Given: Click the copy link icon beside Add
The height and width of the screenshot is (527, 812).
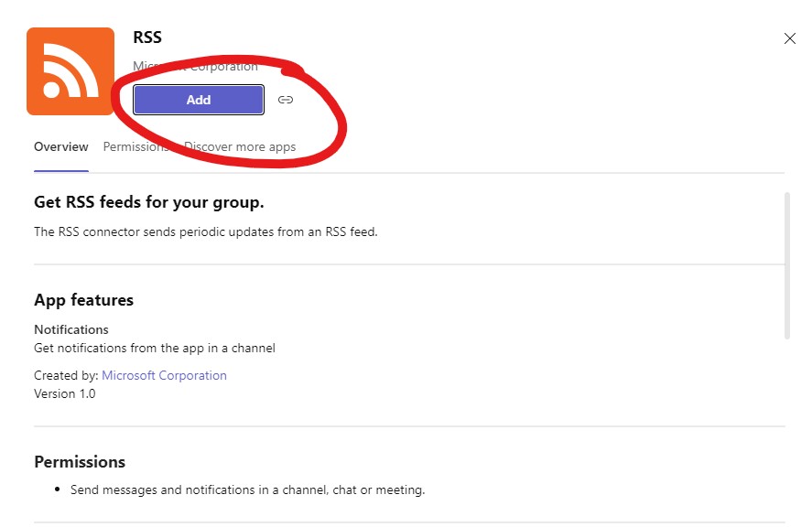Looking at the screenshot, I should (286, 100).
